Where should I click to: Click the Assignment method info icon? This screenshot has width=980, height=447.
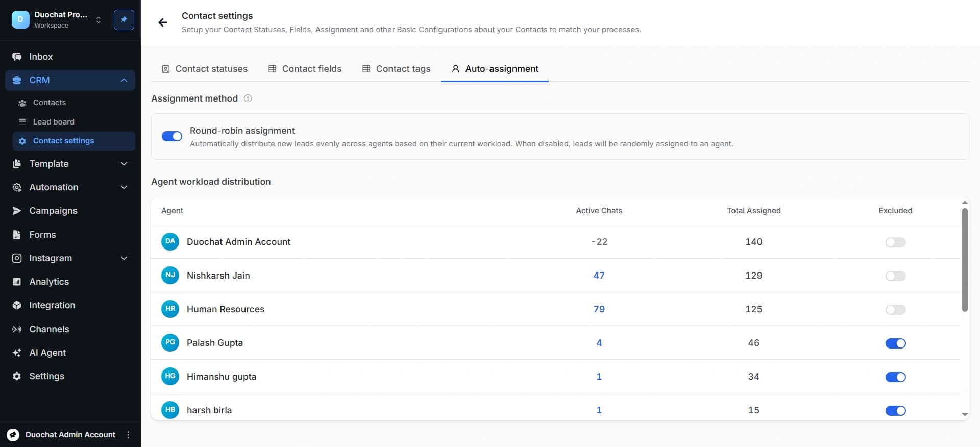pyautogui.click(x=248, y=98)
